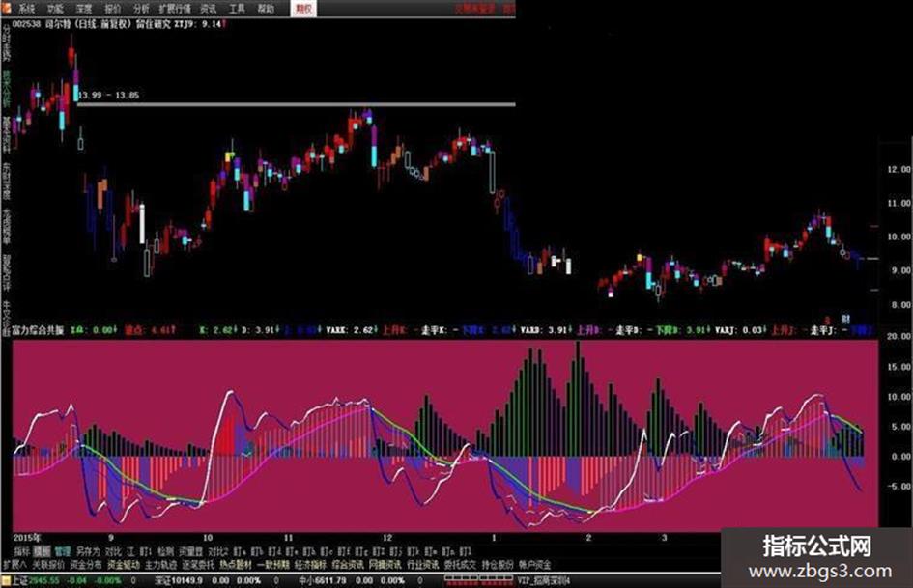This screenshot has height=588, width=913.
Task: Open the 一致预期 tab
Action: pyautogui.click(x=273, y=565)
